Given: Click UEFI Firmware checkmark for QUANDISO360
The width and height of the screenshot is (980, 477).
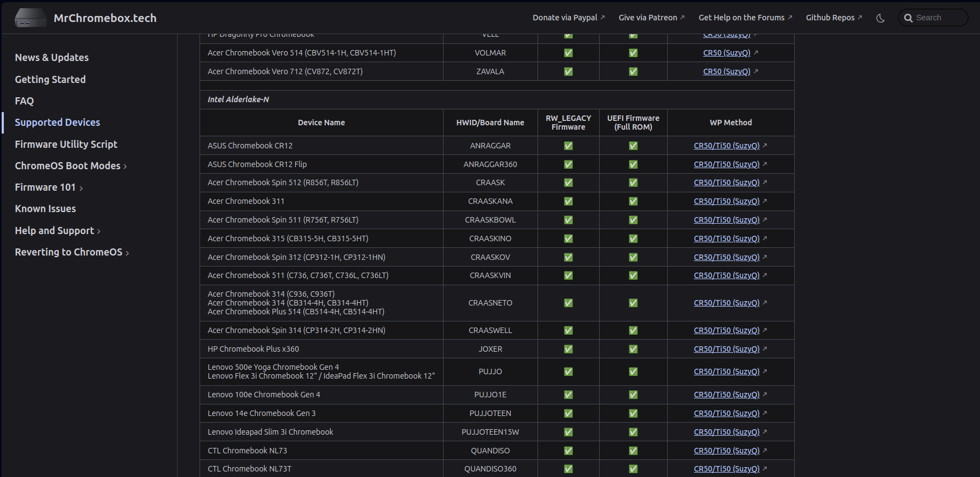Looking at the screenshot, I should (633, 469).
